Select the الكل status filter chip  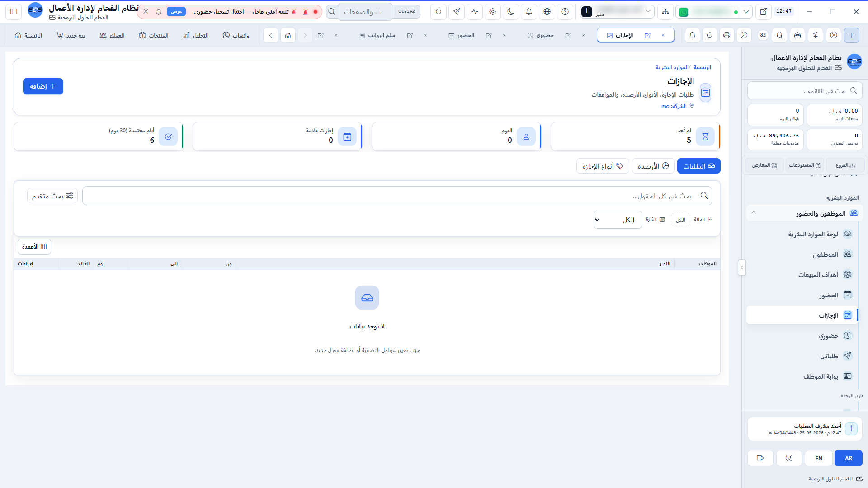coord(680,220)
